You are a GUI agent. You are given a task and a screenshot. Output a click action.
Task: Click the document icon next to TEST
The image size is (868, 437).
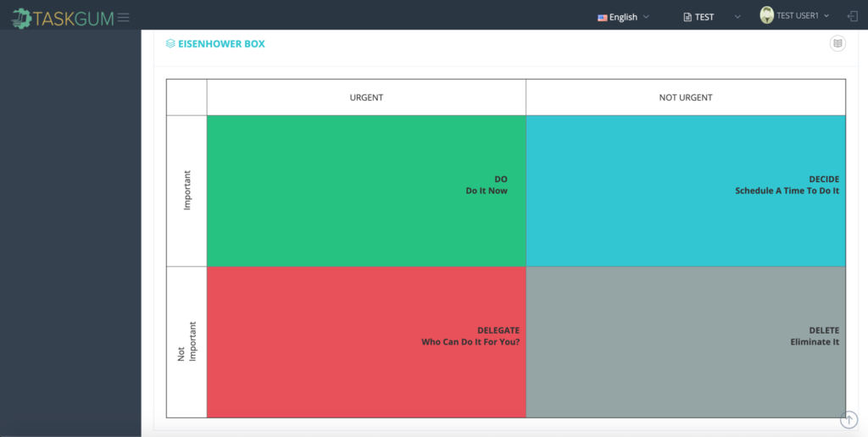[x=687, y=17]
